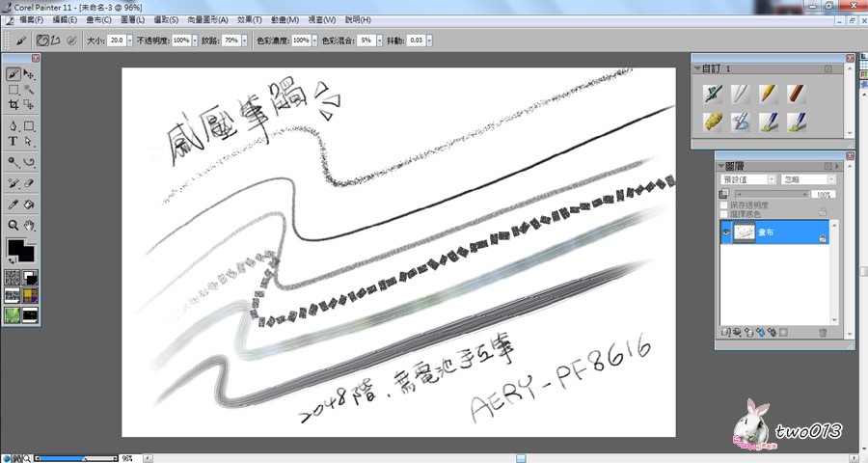Choose the brown chalk custom brush

coord(796,94)
